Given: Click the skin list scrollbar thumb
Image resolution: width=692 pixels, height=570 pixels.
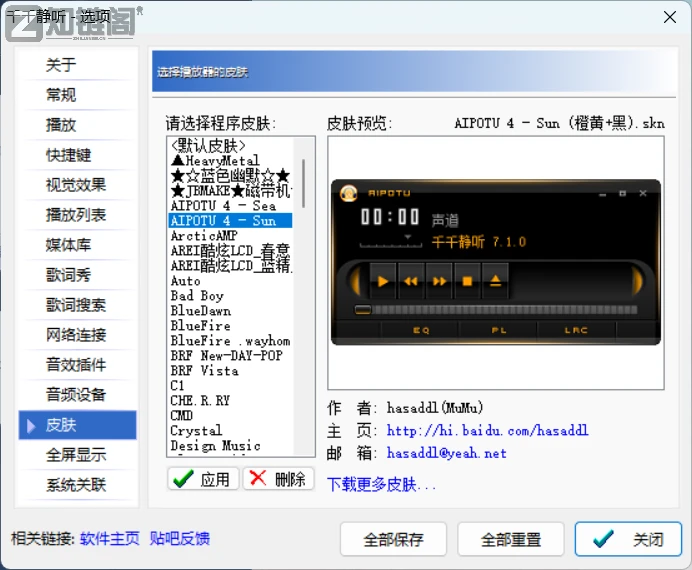Looking at the screenshot, I should point(304,183).
